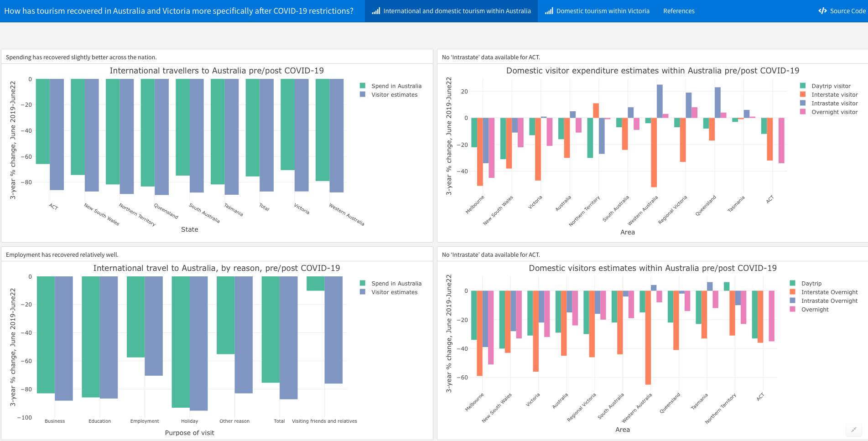Click green swatch for Daytrip visitor
868x441 pixels.
click(x=803, y=86)
